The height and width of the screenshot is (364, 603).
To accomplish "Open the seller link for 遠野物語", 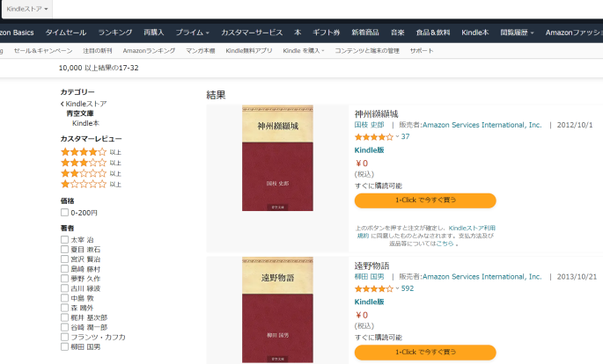I will tap(482, 276).
